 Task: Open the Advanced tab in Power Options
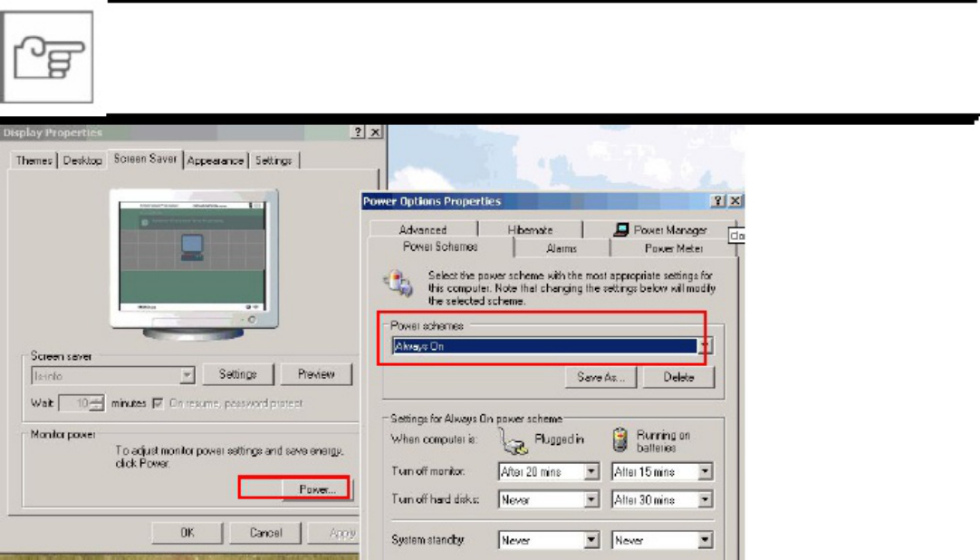click(423, 229)
